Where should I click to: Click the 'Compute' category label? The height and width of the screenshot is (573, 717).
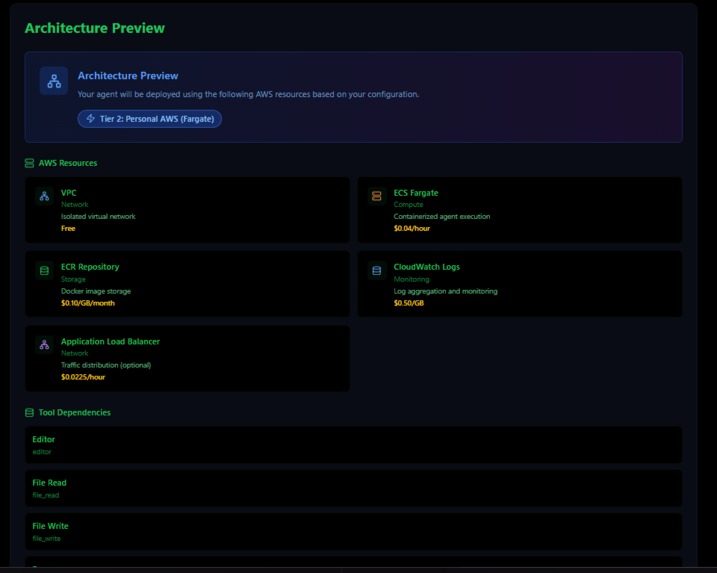[408, 204]
